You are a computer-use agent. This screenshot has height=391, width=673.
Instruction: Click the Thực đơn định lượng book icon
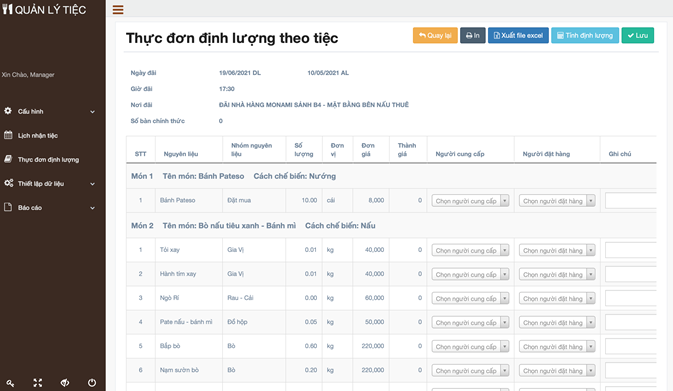coord(8,159)
